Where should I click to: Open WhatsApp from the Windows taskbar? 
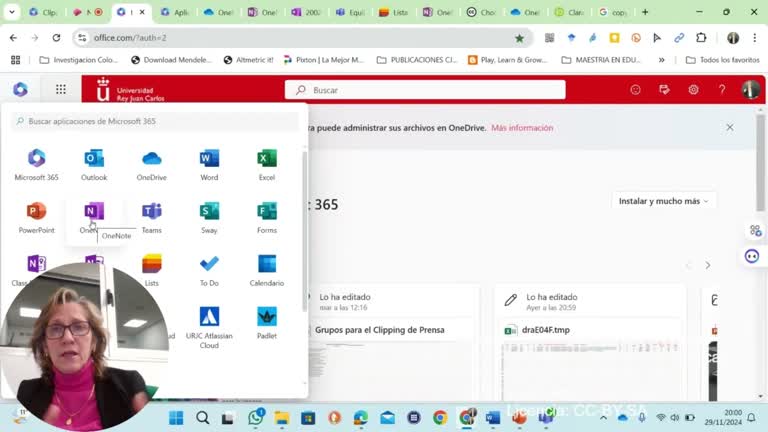tap(256, 417)
